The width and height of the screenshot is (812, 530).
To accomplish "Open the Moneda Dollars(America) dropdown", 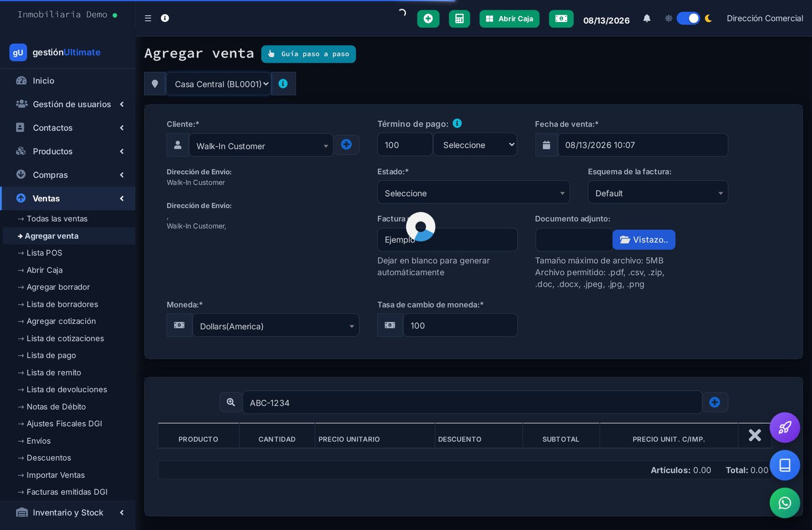I will click(x=275, y=326).
